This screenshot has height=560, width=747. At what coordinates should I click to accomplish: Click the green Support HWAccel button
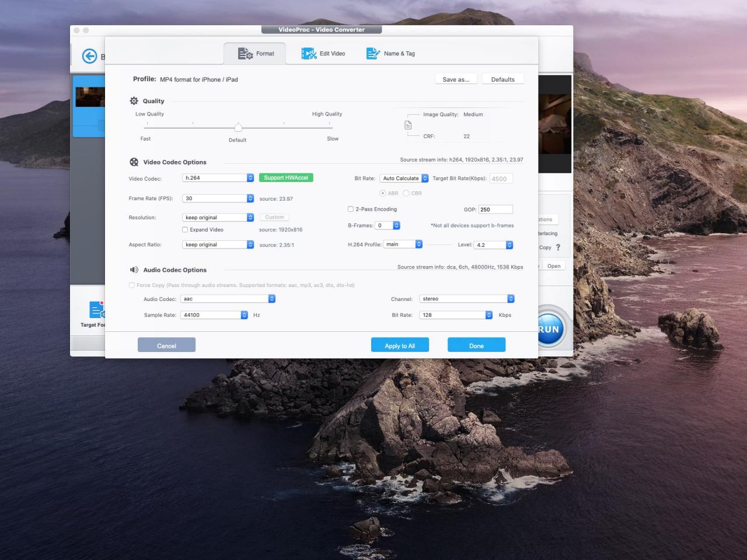[286, 178]
